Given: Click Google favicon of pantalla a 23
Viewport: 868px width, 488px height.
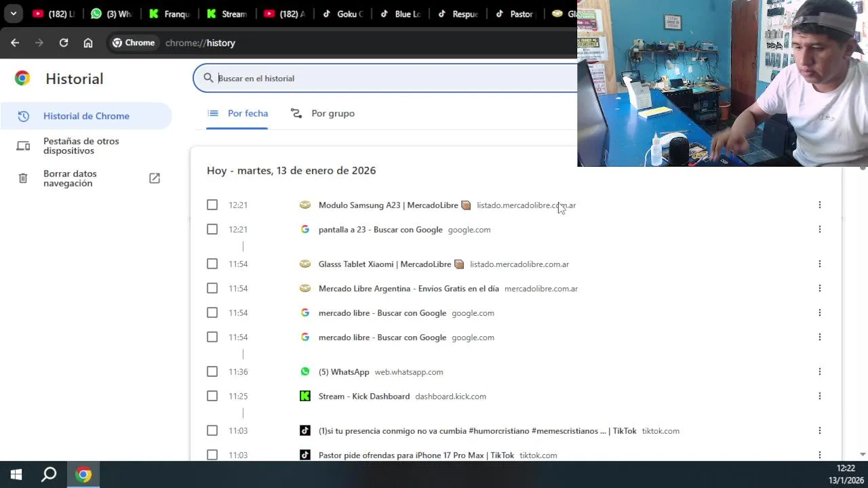Looking at the screenshot, I should (x=305, y=229).
